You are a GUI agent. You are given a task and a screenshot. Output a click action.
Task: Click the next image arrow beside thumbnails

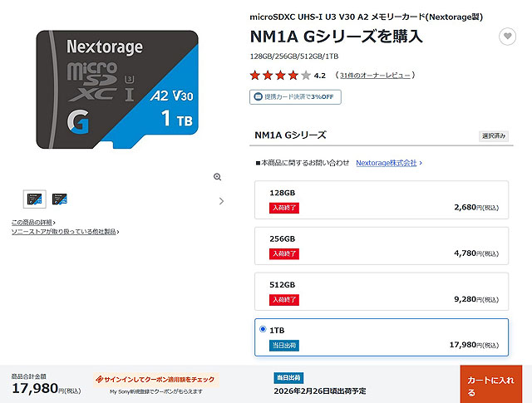pos(221,200)
